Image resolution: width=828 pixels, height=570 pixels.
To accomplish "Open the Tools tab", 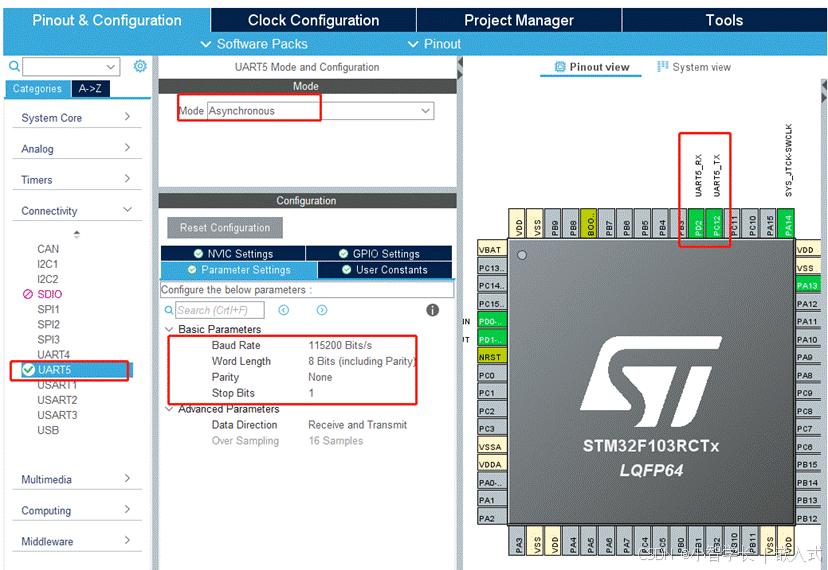I will click(724, 20).
